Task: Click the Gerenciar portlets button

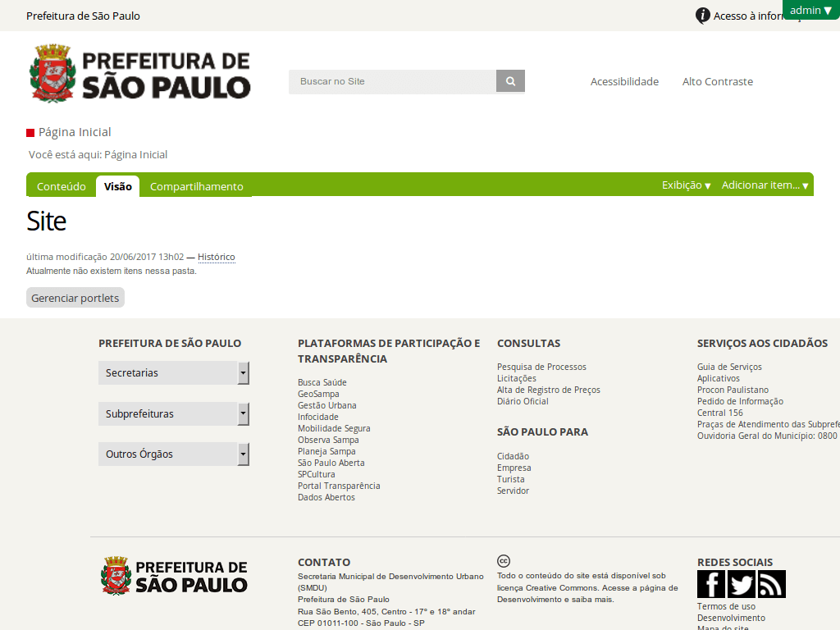Action: (75, 298)
